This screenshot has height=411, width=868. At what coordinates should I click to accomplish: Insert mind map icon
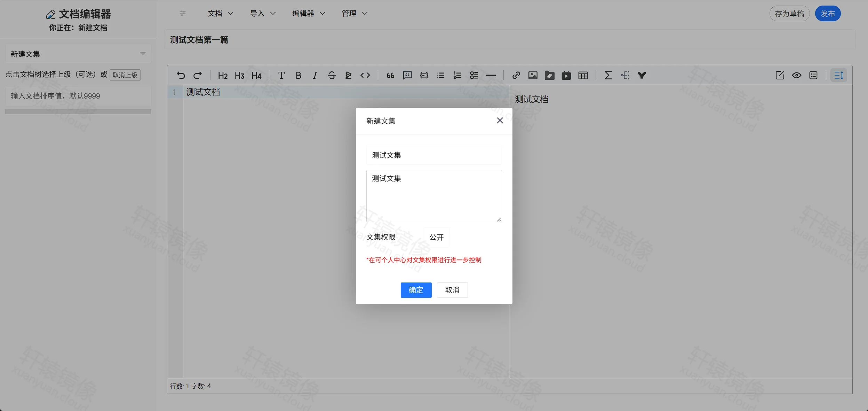tap(625, 75)
